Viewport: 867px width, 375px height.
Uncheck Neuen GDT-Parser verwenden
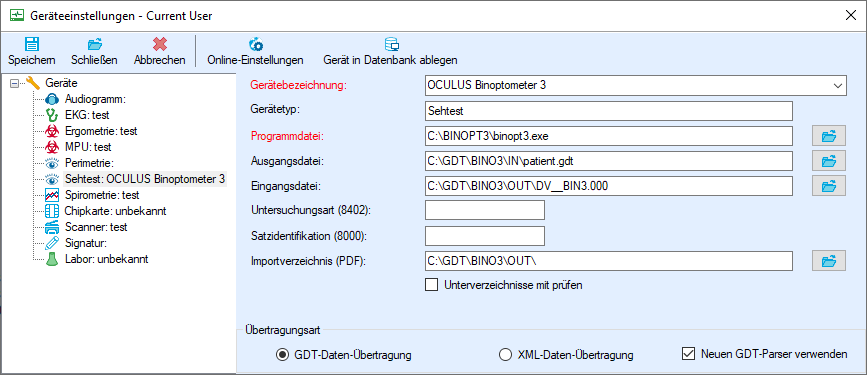[688, 353]
